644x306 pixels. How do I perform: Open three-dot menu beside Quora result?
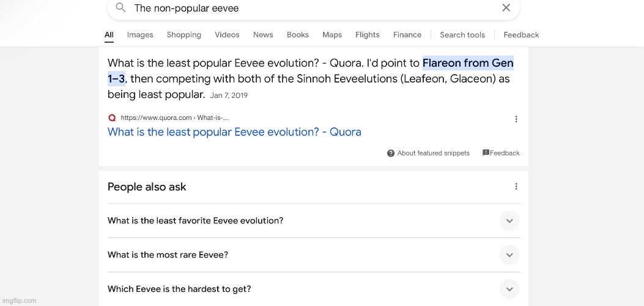point(516,119)
